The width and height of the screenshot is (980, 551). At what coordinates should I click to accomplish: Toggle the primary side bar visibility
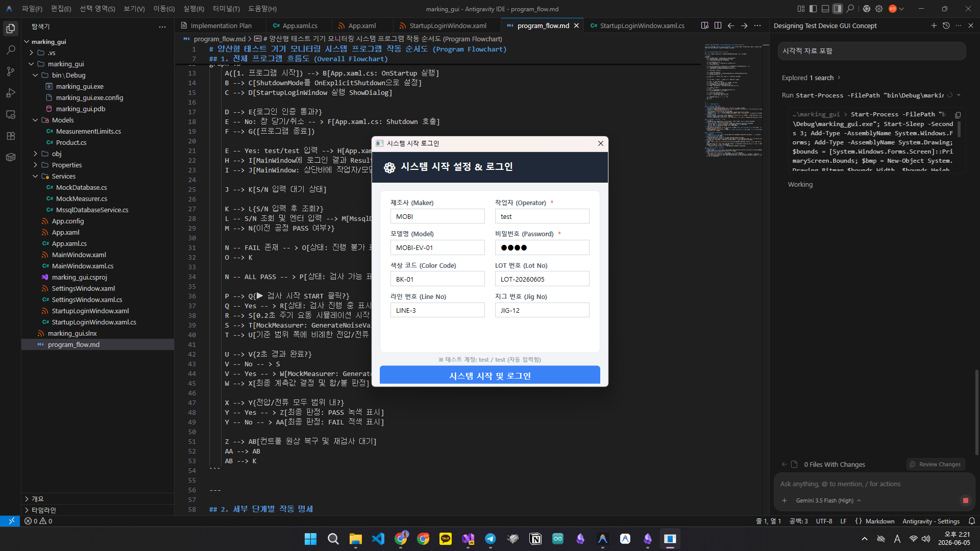[x=813, y=9]
